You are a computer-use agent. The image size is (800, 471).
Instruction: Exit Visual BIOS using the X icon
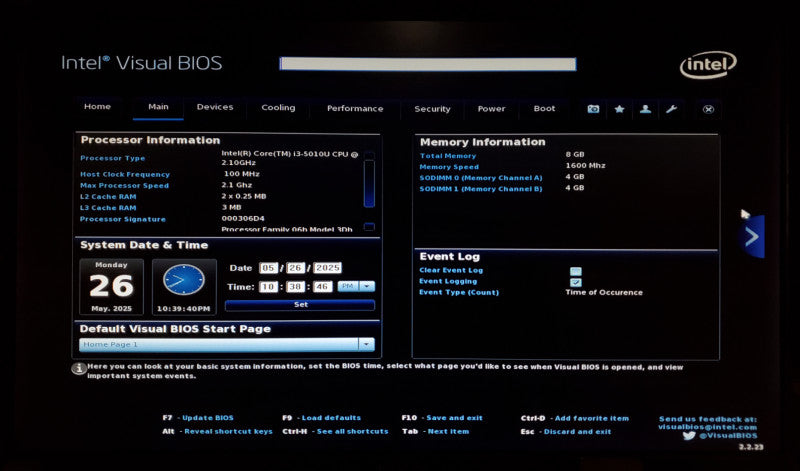(x=708, y=109)
